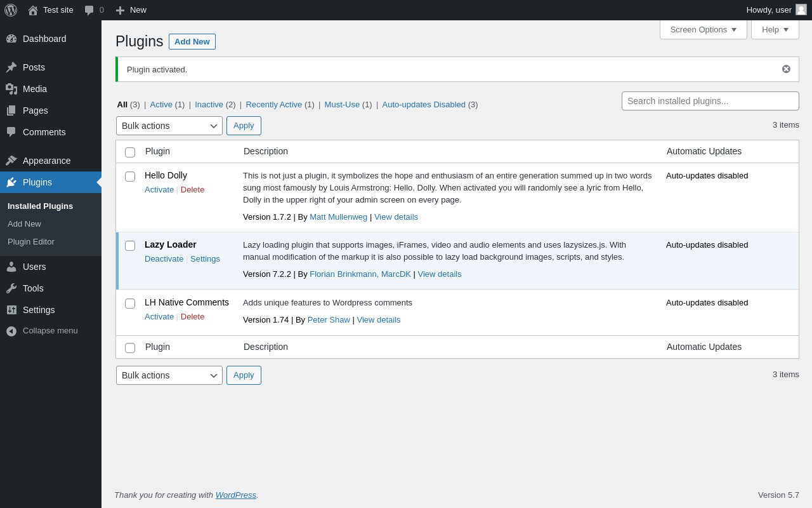Image resolution: width=812 pixels, height=508 pixels.
Task: Open Florian Brinkmann, MarcDK author link
Action: coord(360,274)
